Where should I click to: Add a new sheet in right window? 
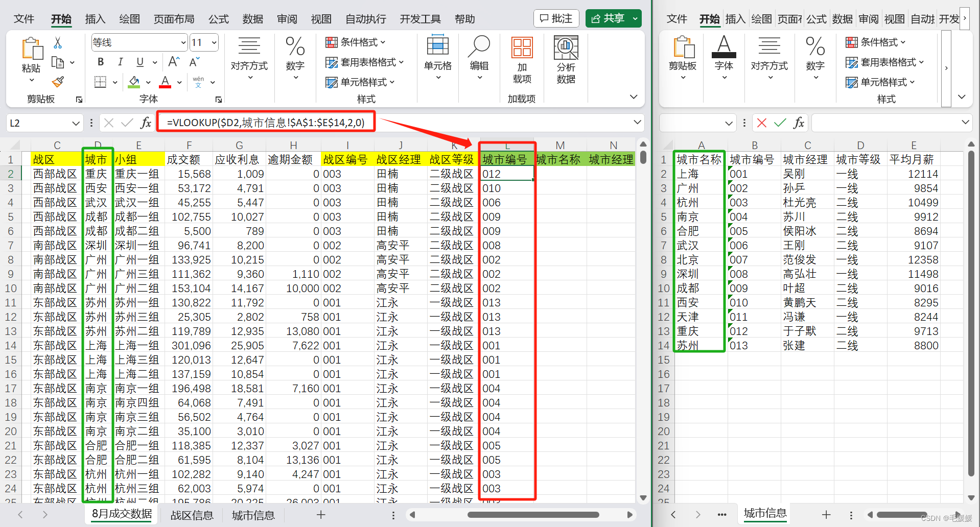point(826,515)
